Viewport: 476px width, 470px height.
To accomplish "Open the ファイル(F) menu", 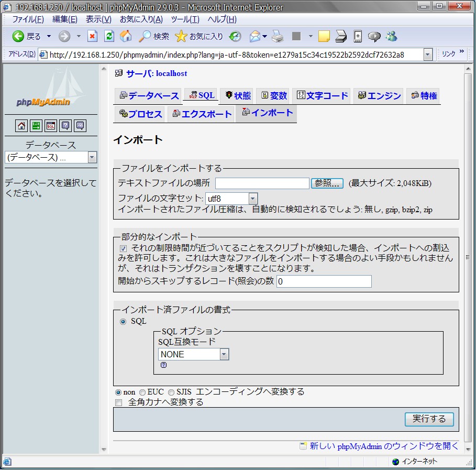I will click(x=28, y=19).
